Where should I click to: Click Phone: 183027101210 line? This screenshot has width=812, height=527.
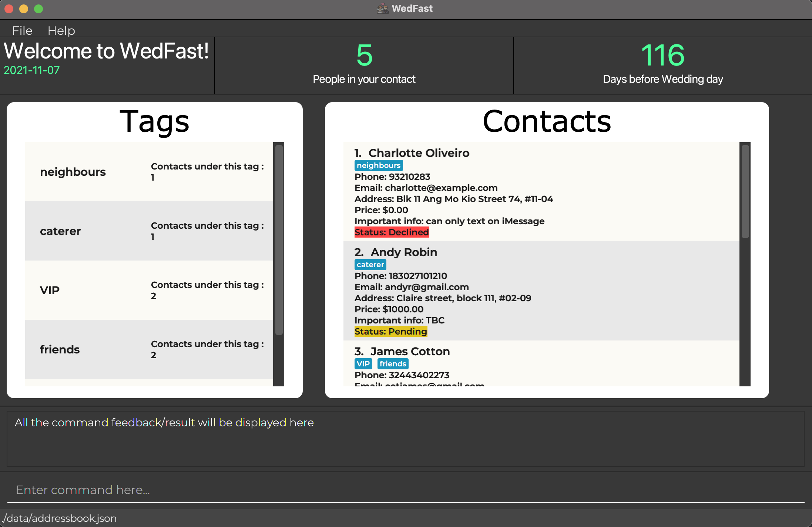click(401, 276)
